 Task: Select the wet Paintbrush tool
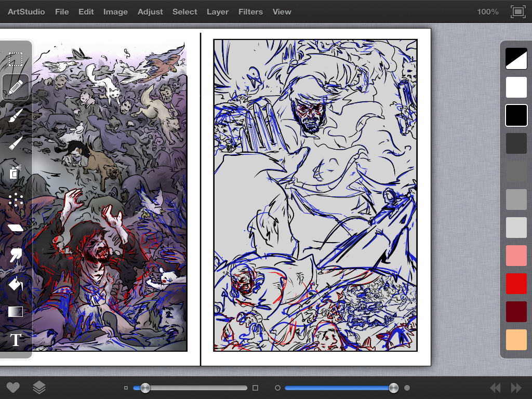tap(15, 116)
